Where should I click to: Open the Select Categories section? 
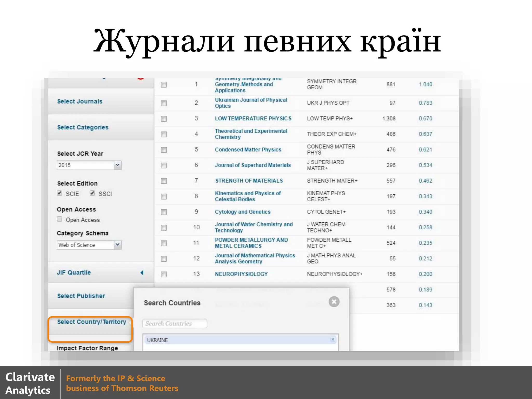point(83,127)
